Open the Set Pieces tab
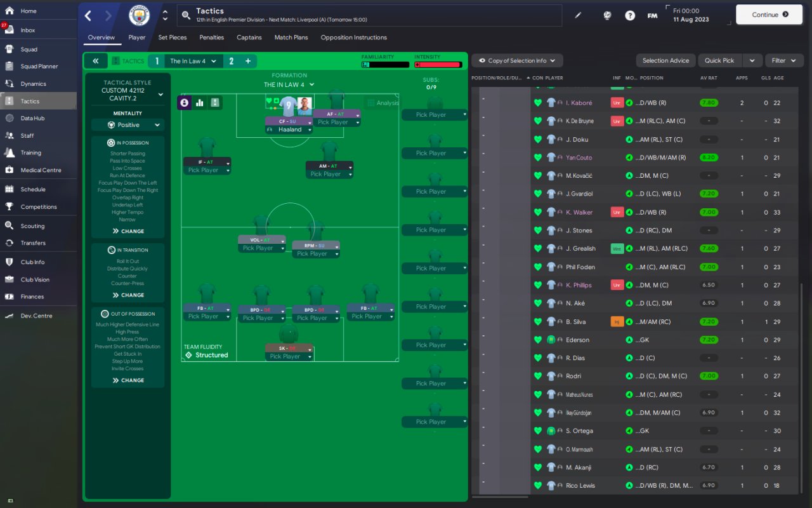812x508 pixels. coord(173,37)
